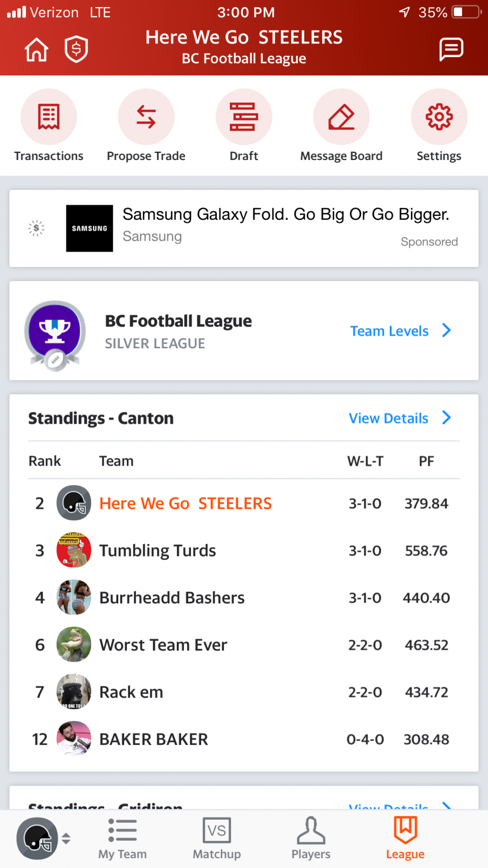Open the Message Board icon
This screenshot has height=868, width=488.
coord(342,117)
